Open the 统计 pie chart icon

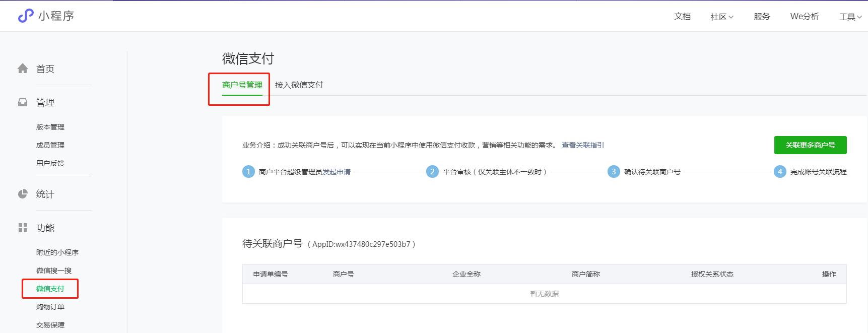[x=23, y=194]
